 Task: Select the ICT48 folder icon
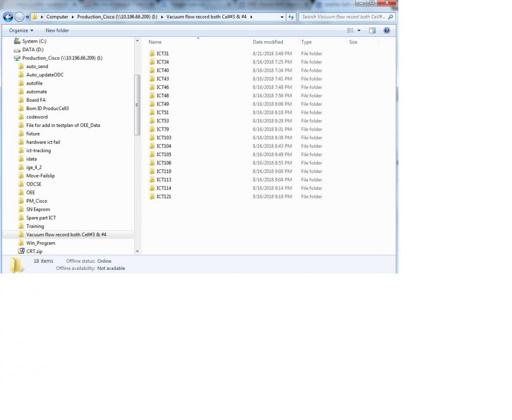pyautogui.click(x=152, y=95)
